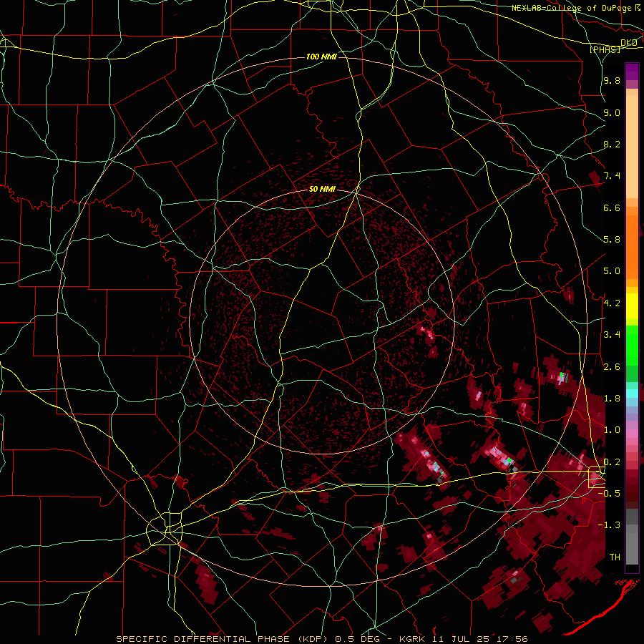Screen dimensions: 644x644
Task: Click the 3.4 scale label
Action: click(x=612, y=335)
